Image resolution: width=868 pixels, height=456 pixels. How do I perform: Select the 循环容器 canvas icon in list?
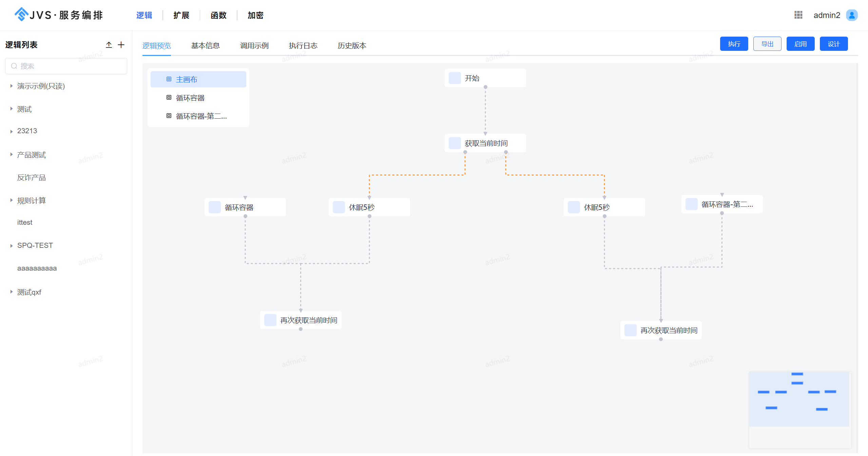point(169,98)
